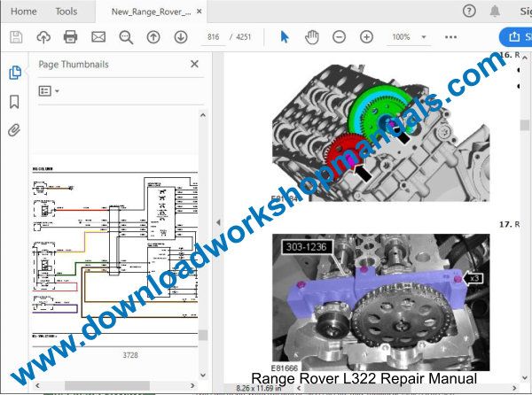This screenshot has width=532, height=395.
Task: Zoom in with the plus button
Action: tap(366, 37)
